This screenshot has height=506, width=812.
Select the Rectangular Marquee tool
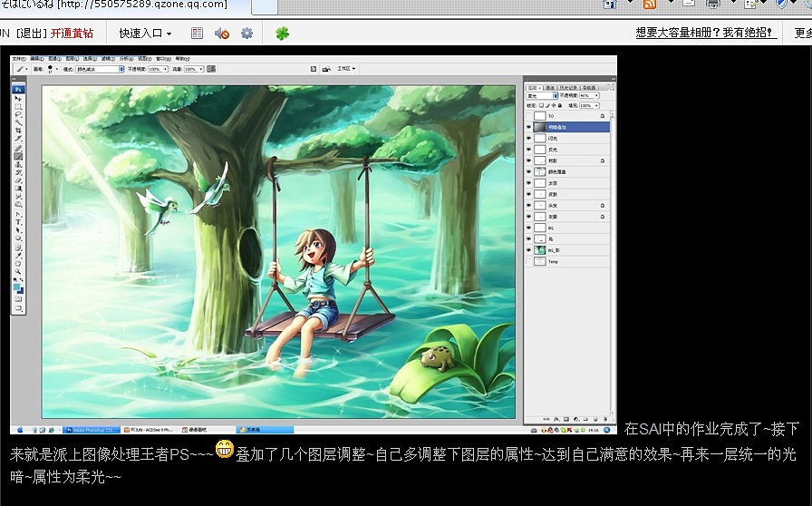point(18,106)
